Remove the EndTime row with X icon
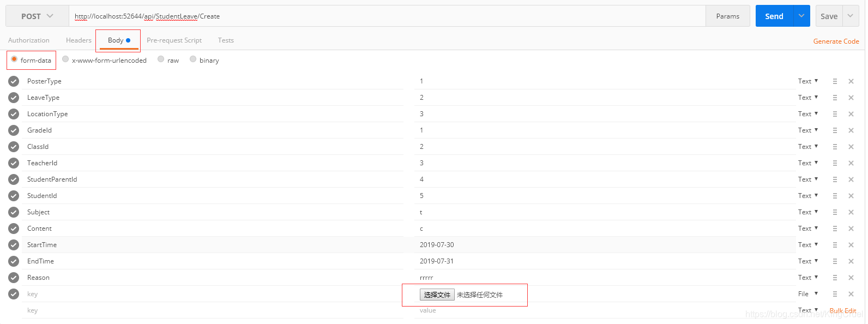The width and height of the screenshot is (868, 324). click(x=851, y=261)
